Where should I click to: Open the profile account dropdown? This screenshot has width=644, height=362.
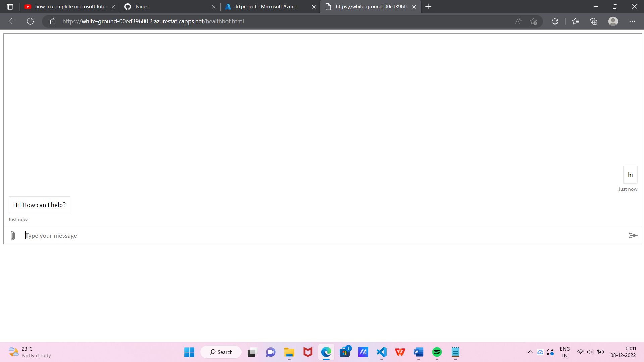coord(613,21)
